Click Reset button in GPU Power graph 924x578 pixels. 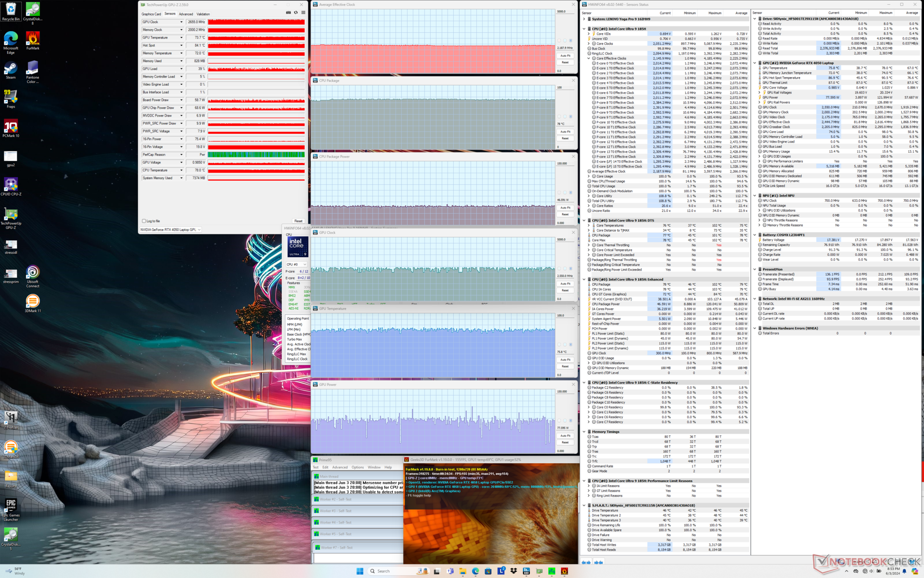pyautogui.click(x=565, y=442)
